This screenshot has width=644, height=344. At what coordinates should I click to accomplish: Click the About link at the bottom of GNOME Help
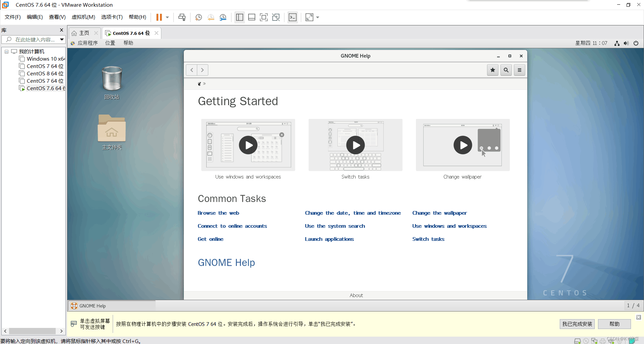coord(356,295)
